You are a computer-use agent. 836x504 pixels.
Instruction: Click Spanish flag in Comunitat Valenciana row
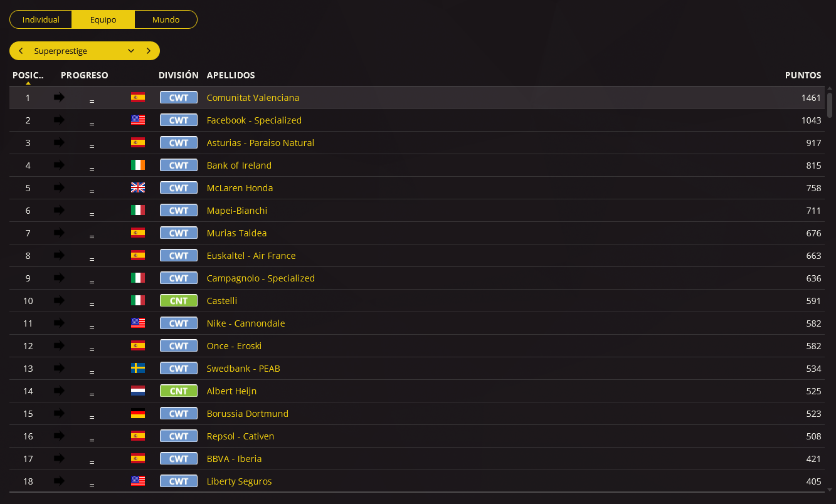138,97
